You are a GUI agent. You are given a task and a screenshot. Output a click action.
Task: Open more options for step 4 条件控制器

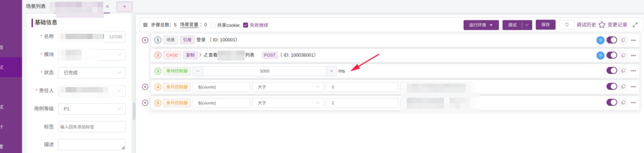click(x=633, y=87)
